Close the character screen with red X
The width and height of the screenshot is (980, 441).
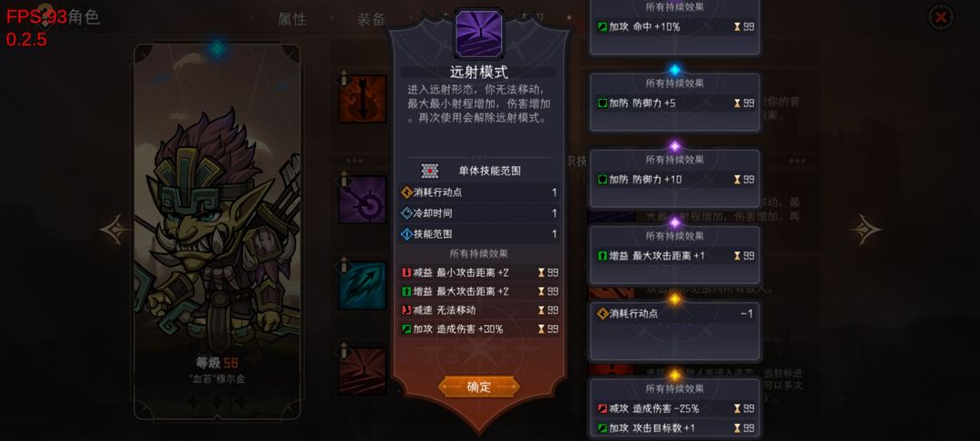[940, 17]
